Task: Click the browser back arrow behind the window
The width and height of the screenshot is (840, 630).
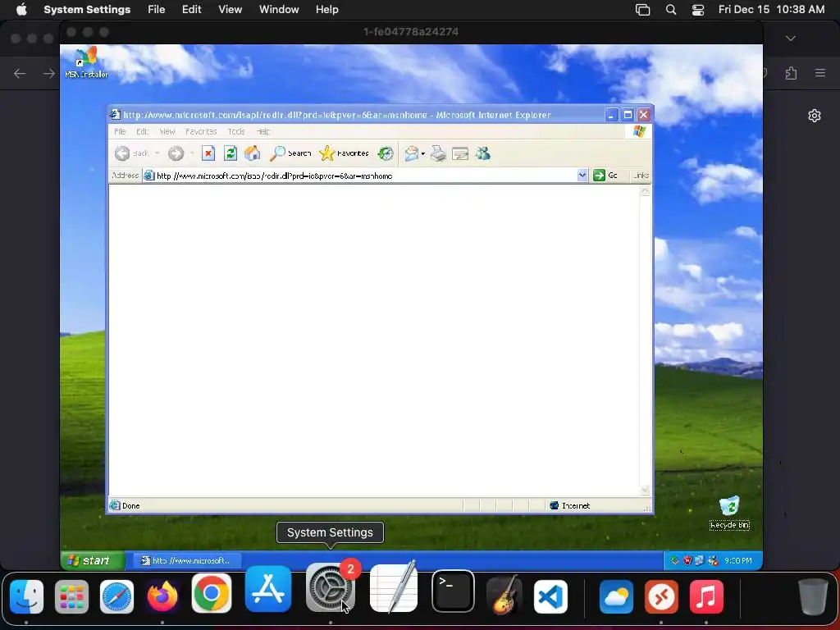Action: click(20, 73)
